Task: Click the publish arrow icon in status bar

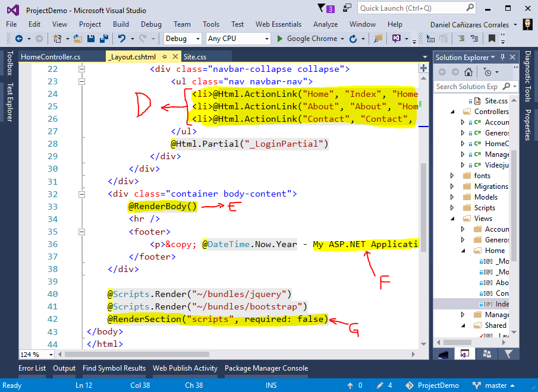Action: tap(350, 385)
